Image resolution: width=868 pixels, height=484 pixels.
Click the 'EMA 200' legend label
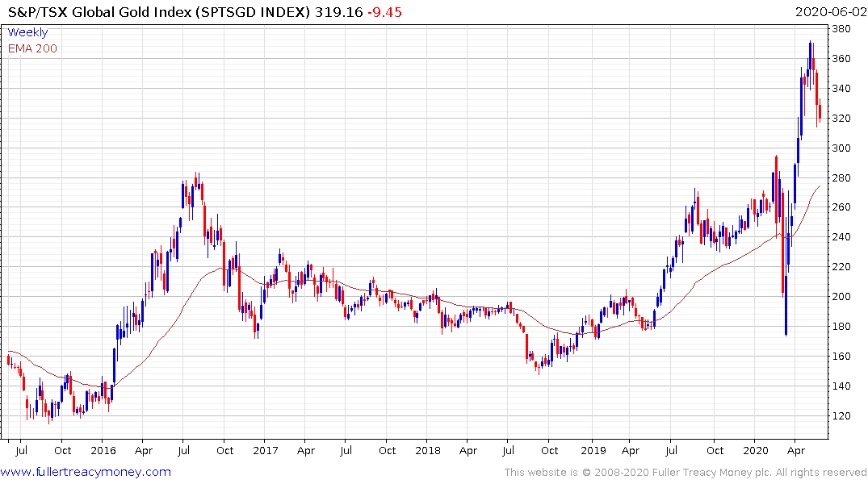click(32, 48)
